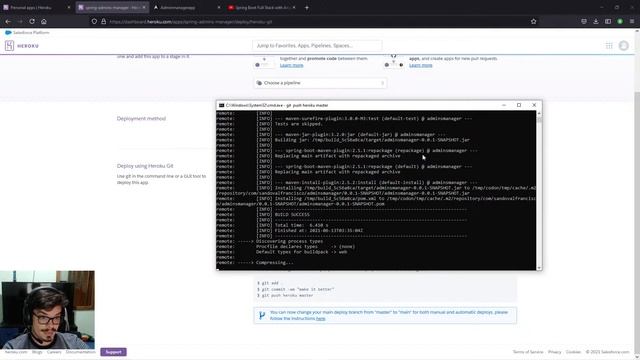The height and width of the screenshot is (360, 640).
Task: Open the Documentation footer link
Action: pyautogui.click(x=80, y=352)
